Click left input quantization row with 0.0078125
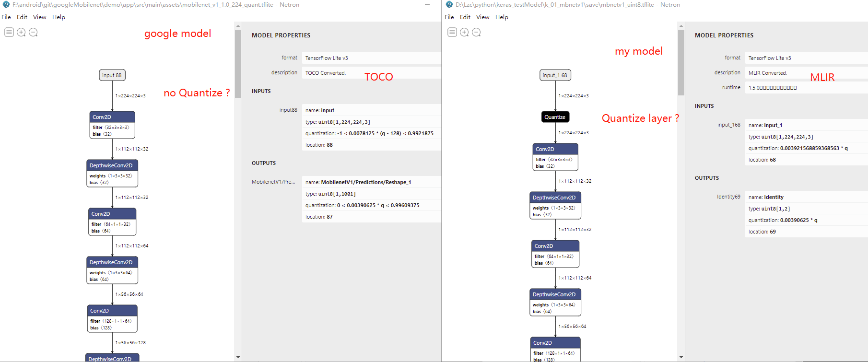 (372, 133)
